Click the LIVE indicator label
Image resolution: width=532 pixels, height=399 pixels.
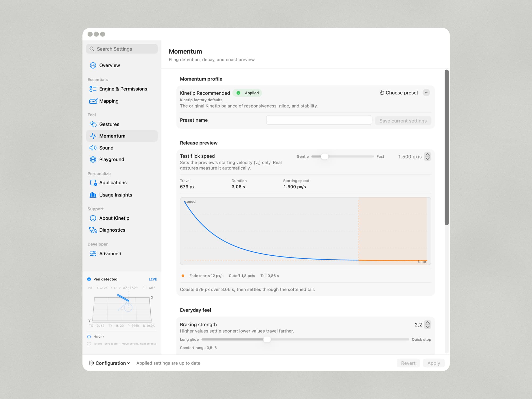pyautogui.click(x=153, y=279)
